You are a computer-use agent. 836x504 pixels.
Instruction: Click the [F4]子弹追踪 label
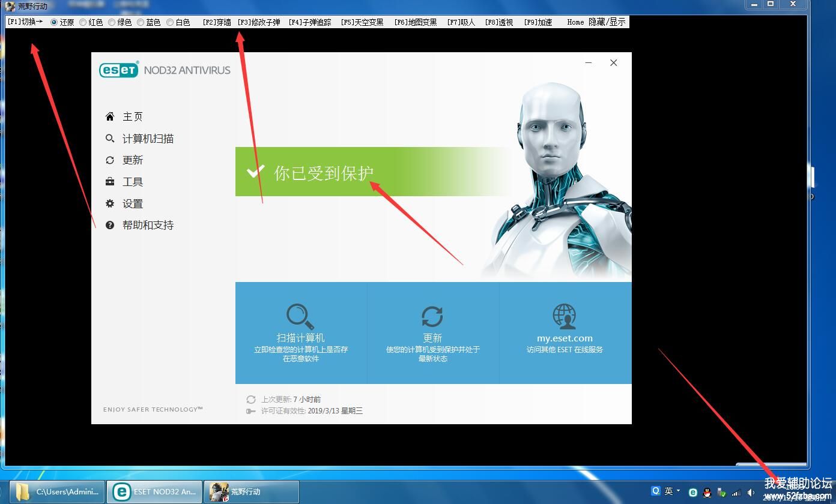310,22
